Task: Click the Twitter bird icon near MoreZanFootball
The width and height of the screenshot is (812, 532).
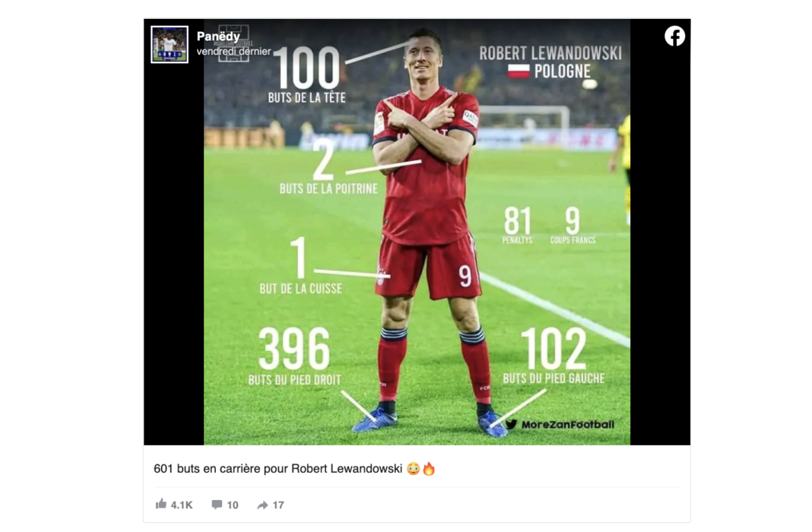Action: pyautogui.click(x=511, y=424)
